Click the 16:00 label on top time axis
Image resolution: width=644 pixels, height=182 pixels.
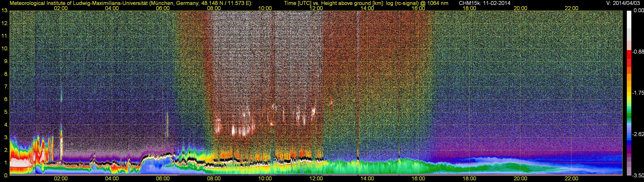pyautogui.click(x=418, y=8)
